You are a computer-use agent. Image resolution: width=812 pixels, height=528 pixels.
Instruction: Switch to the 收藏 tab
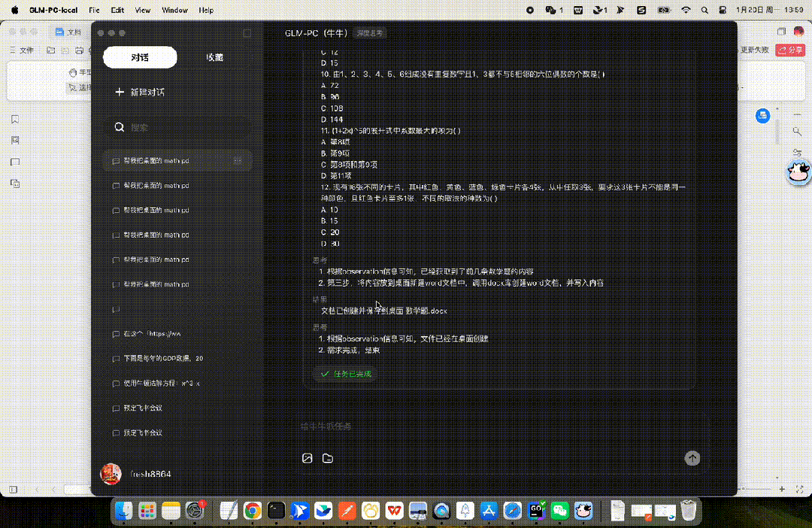tap(214, 56)
